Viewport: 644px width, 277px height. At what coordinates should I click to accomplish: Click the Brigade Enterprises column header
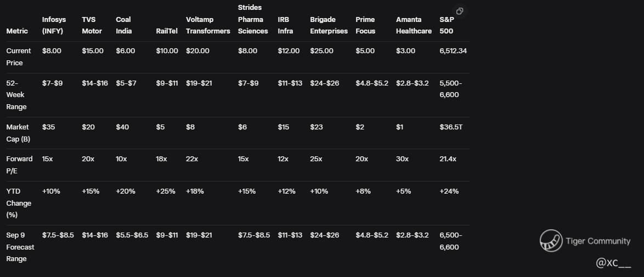click(x=329, y=25)
